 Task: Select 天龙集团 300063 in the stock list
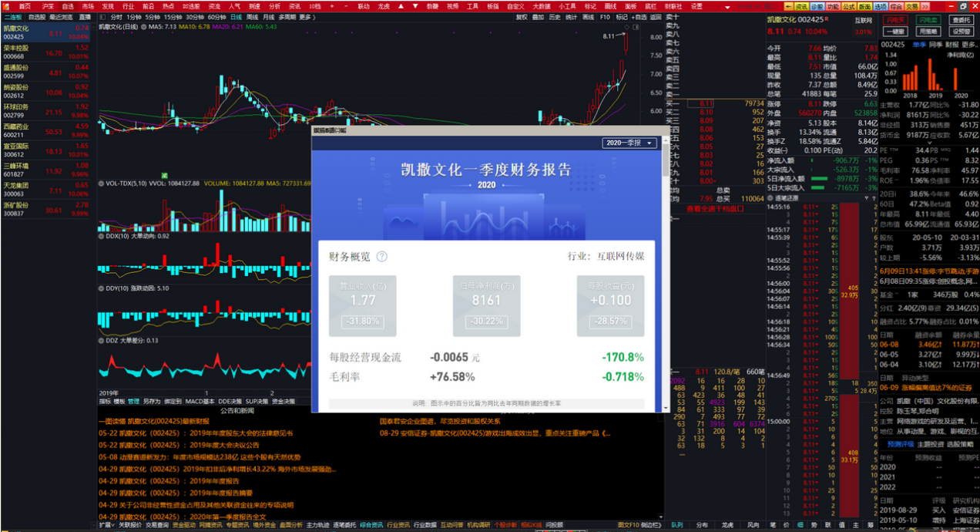point(47,189)
